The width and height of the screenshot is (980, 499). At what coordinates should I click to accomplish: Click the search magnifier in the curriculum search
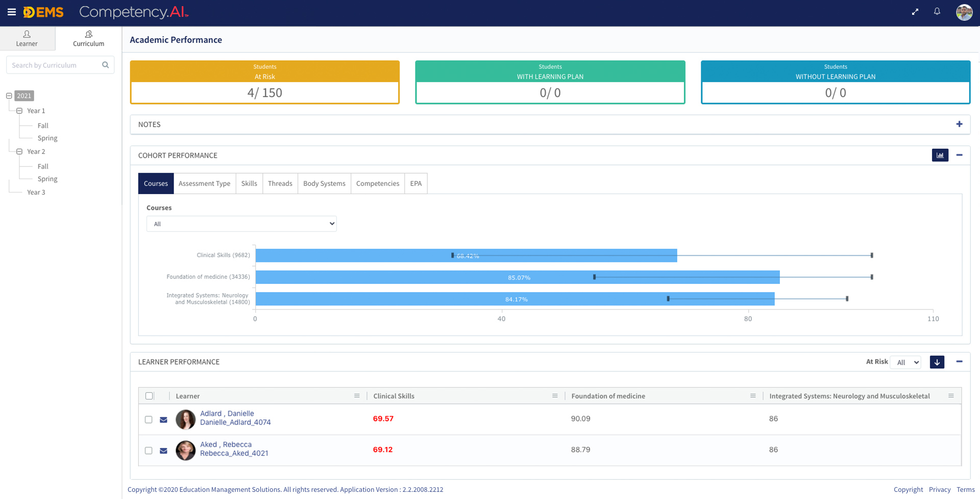point(106,65)
